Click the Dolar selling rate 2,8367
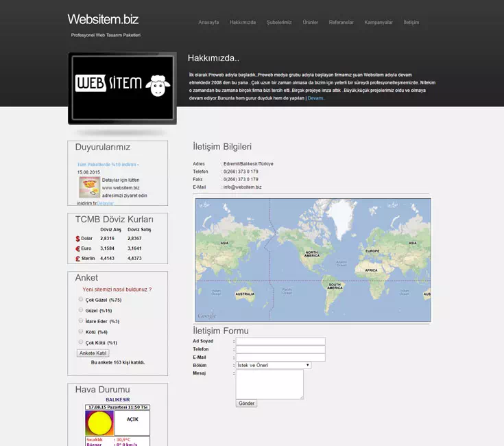The width and height of the screenshot is (504, 446). (134, 238)
